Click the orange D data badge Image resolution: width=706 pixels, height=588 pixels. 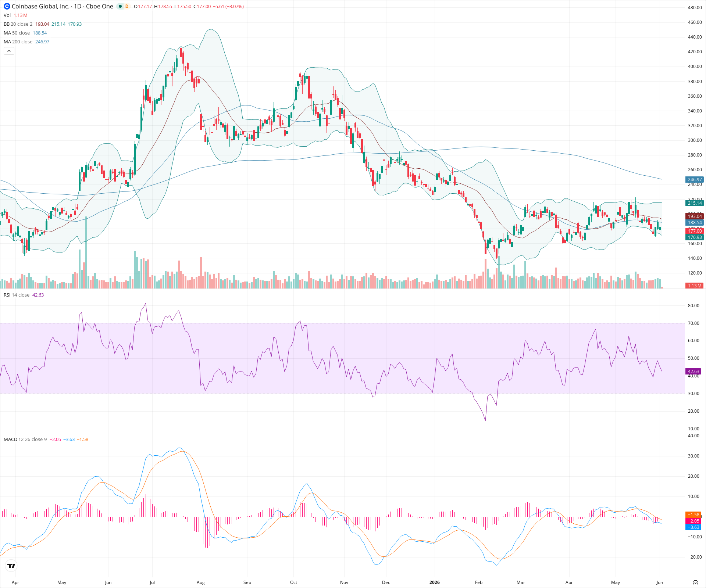(x=127, y=6)
